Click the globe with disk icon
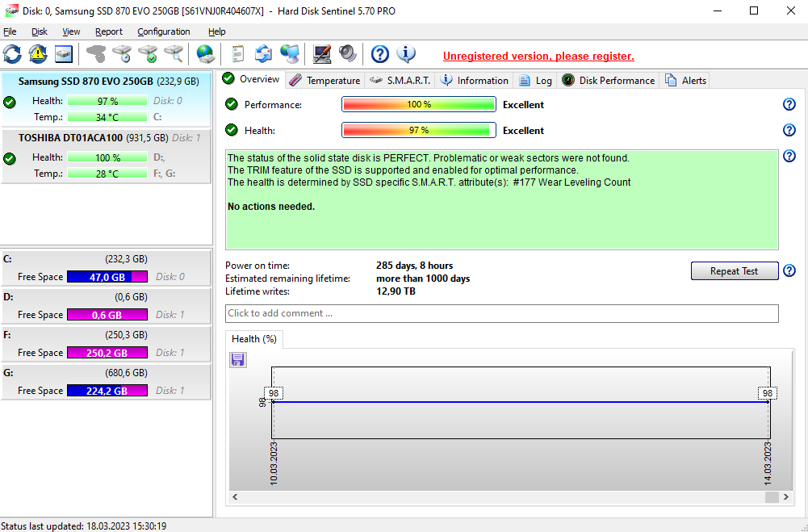 point(206,53)
